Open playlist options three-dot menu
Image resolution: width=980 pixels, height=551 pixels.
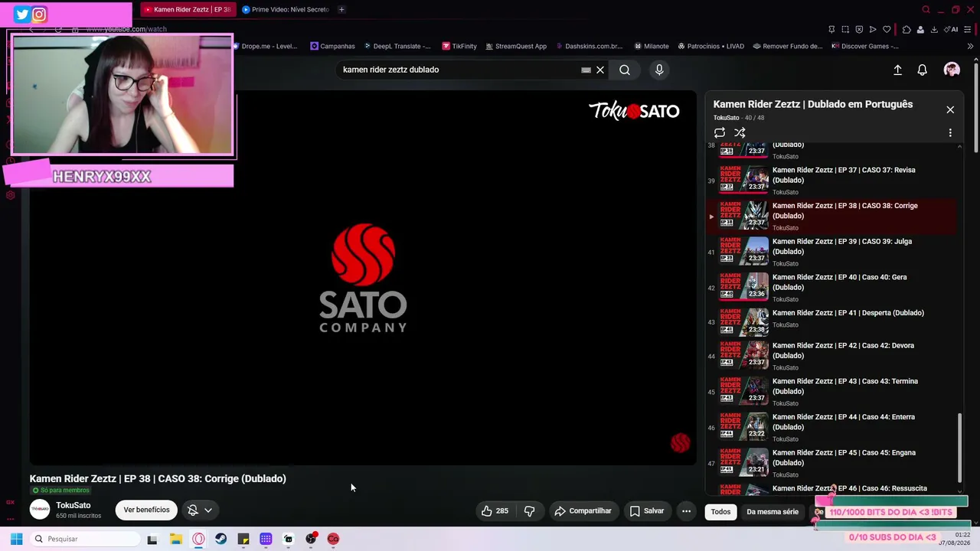pyautogui.click(x=950, y=132)
